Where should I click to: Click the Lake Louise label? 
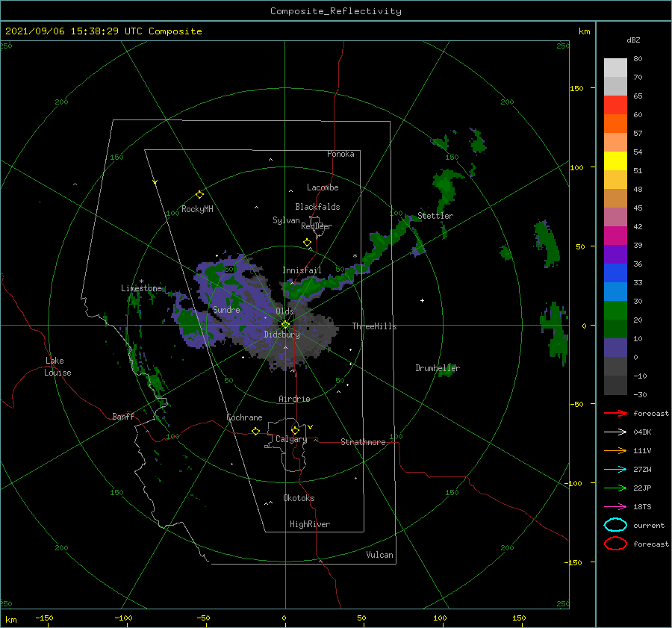coord(57,367)
